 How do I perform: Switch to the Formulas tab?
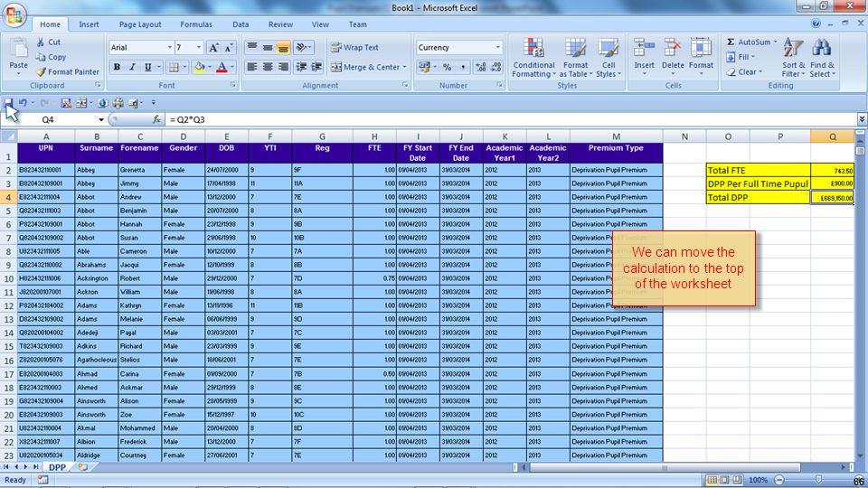tap(196, 24)
